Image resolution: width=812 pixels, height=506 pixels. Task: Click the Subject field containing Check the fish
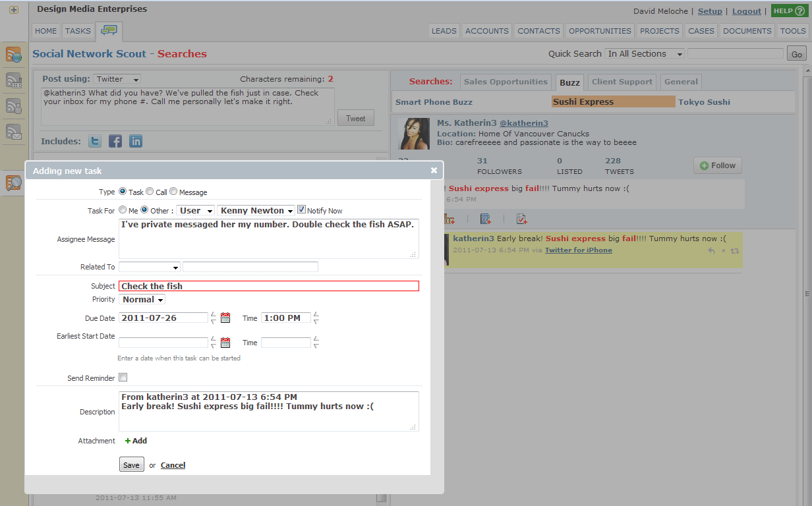click(269, 286)
